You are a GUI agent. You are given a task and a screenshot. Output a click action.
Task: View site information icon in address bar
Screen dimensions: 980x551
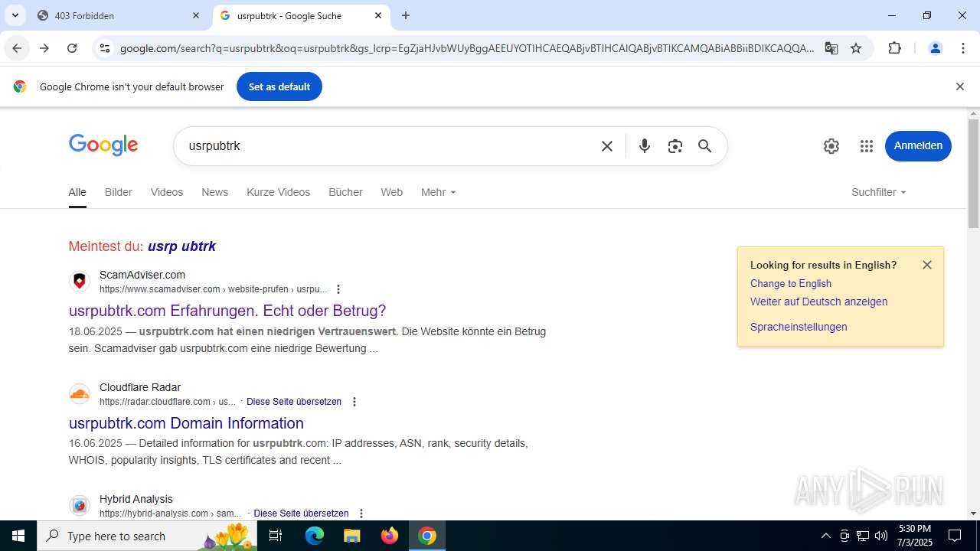coord(105,48)
